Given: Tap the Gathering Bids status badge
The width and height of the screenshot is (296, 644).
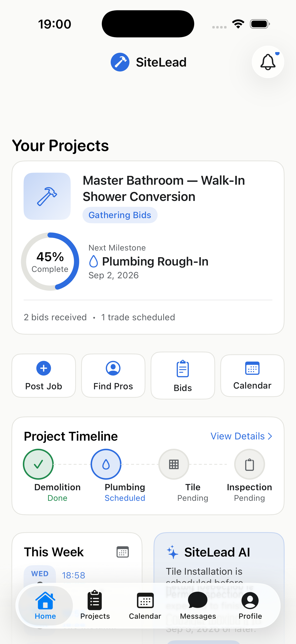Looking at the screenshot, I should 120,215.
